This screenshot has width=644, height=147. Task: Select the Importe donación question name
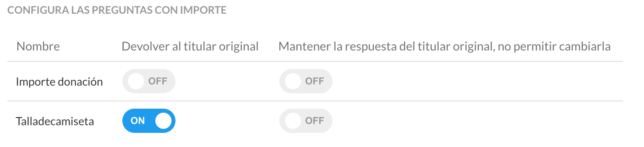pos(59,82)
